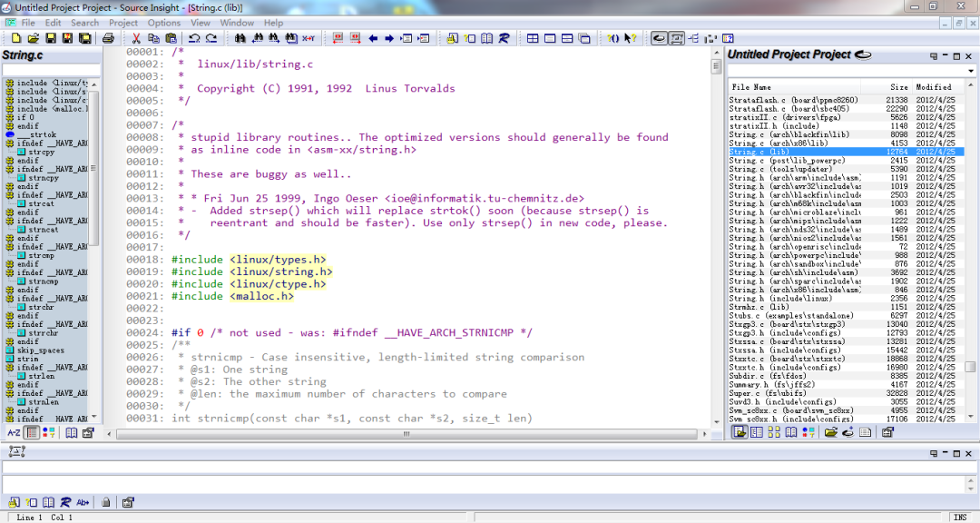This screenshot has width=980, height=523.
Task: Click the Print icon in the toolbar
Action: coord(108,38)
